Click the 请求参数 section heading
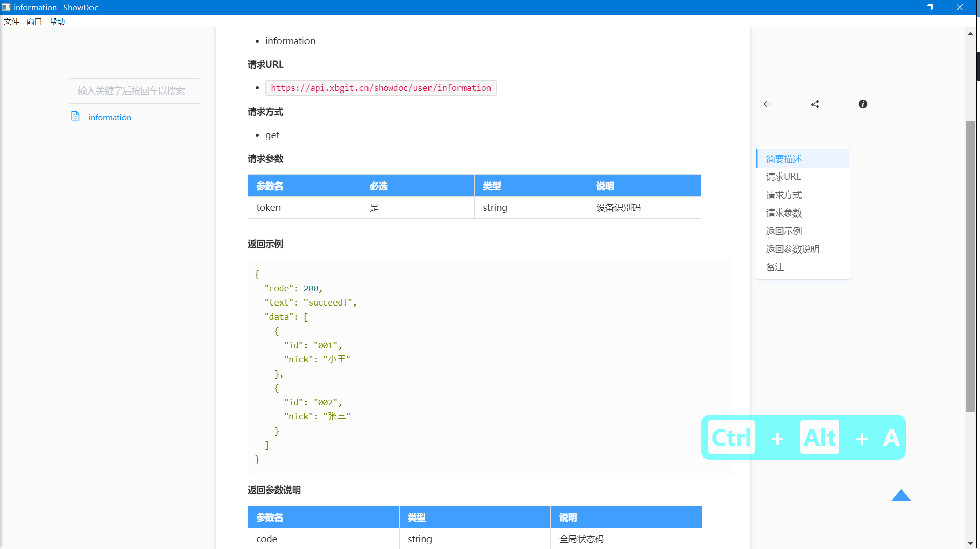Image resolution: width=980 pixels, height=549 pixels. (265, 159)
